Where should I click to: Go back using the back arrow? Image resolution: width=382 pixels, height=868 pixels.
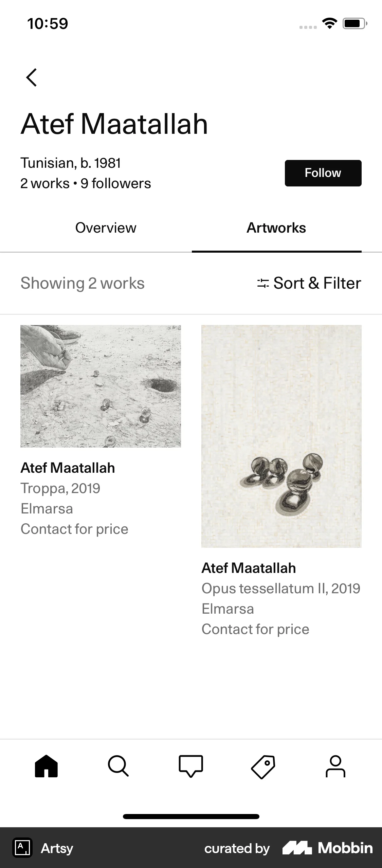32,77
